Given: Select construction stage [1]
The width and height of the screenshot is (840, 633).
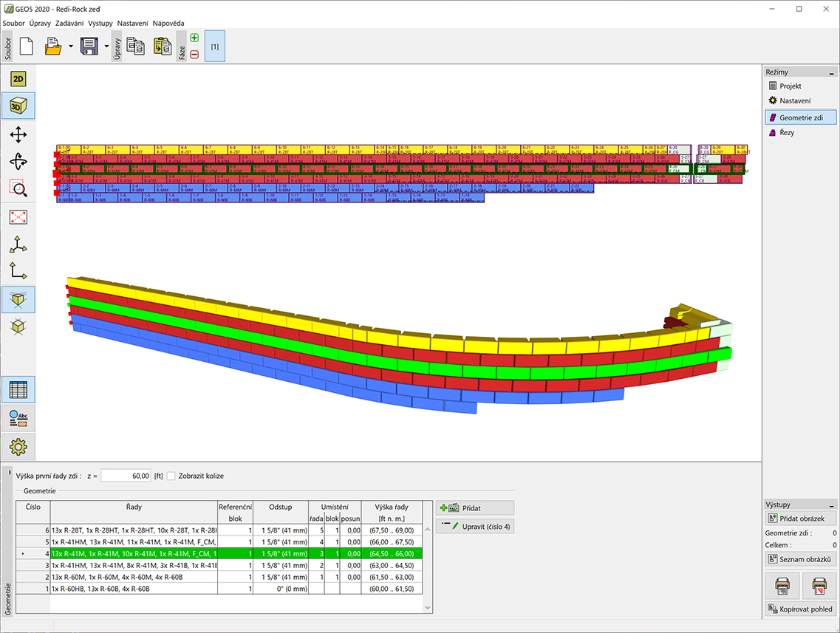Looking at the screenshot, I should coord(215,47).
